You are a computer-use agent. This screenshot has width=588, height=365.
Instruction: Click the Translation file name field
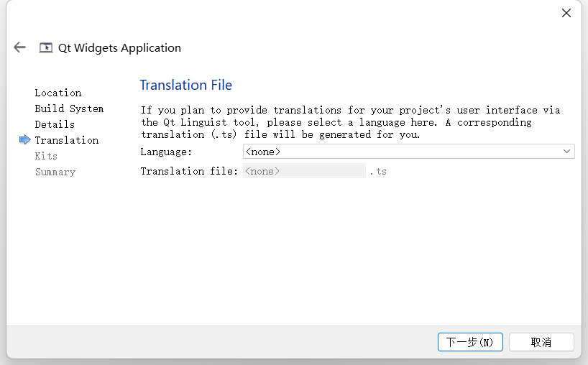tap(304, 171)
